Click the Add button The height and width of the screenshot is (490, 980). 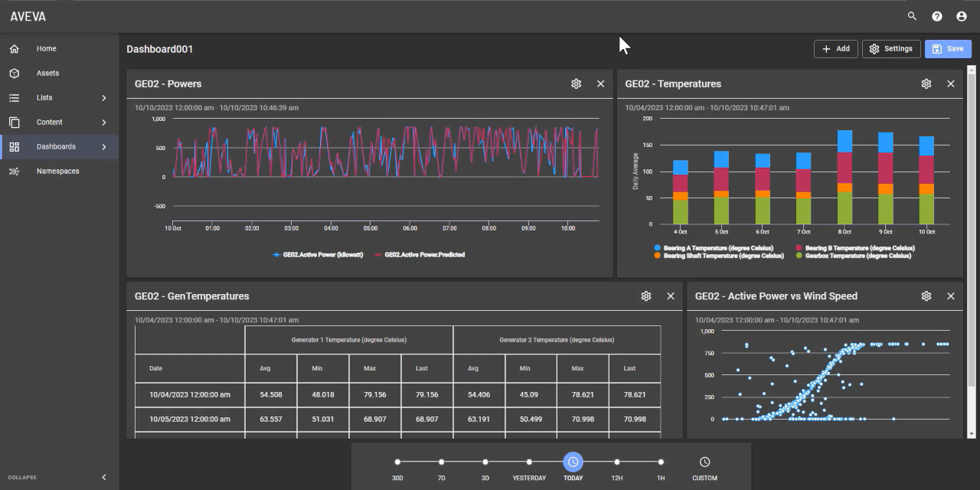(836, 49)
